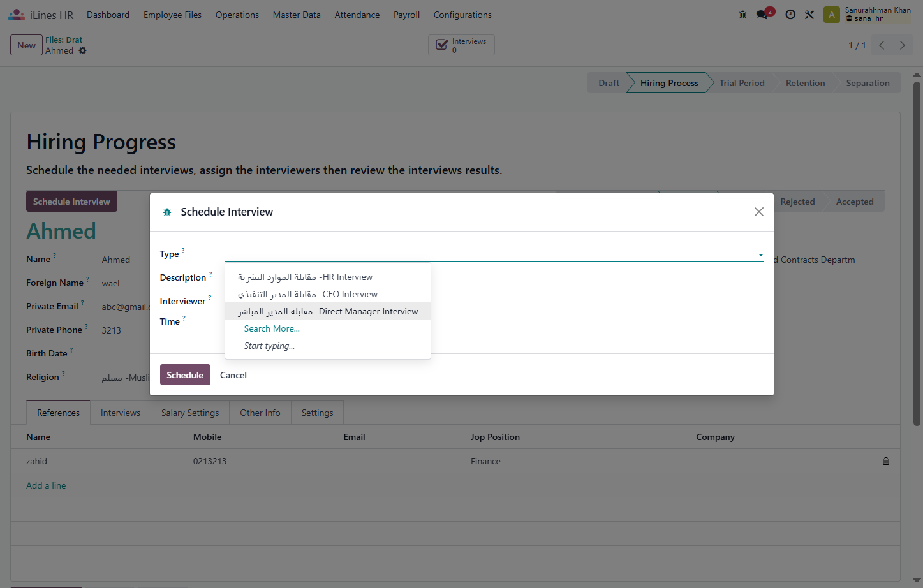Select the CEO Interview option
923x588 pixels.
(x=328, y=294)
